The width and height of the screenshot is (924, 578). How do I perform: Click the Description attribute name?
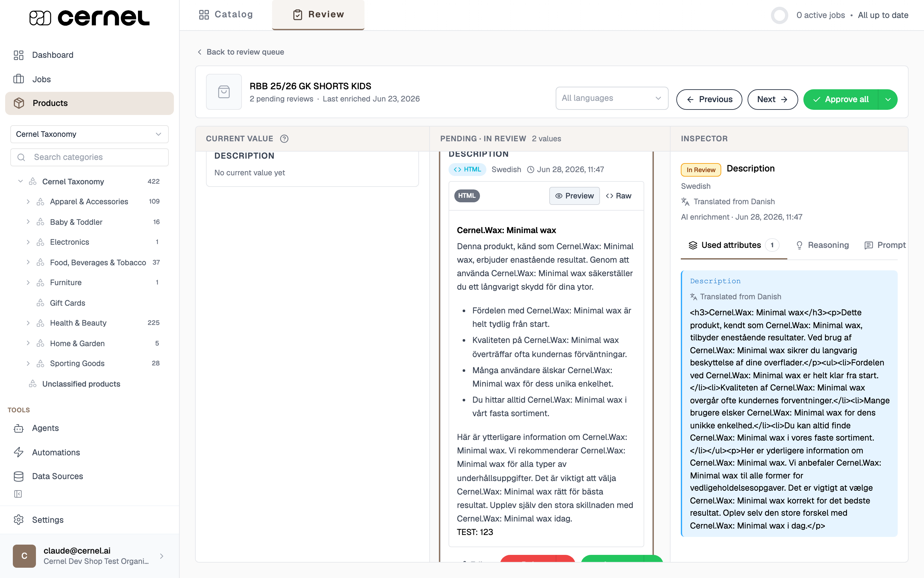tap(715, 281)
